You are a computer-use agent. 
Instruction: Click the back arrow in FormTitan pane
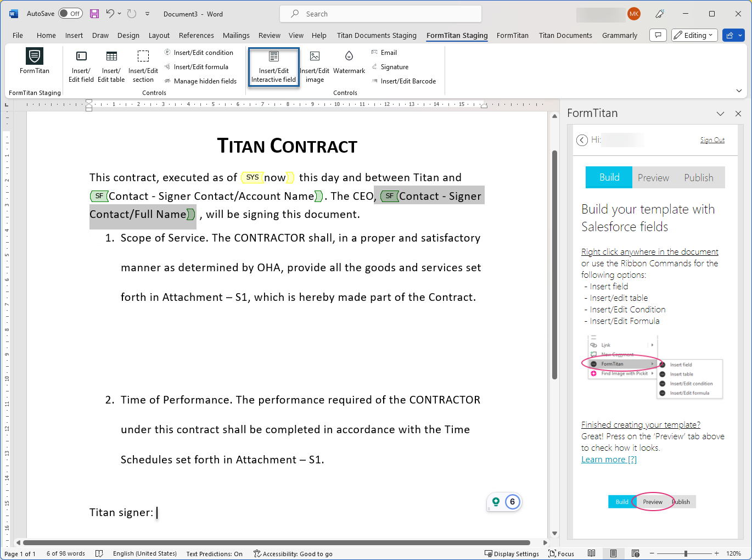click(582, 140)
